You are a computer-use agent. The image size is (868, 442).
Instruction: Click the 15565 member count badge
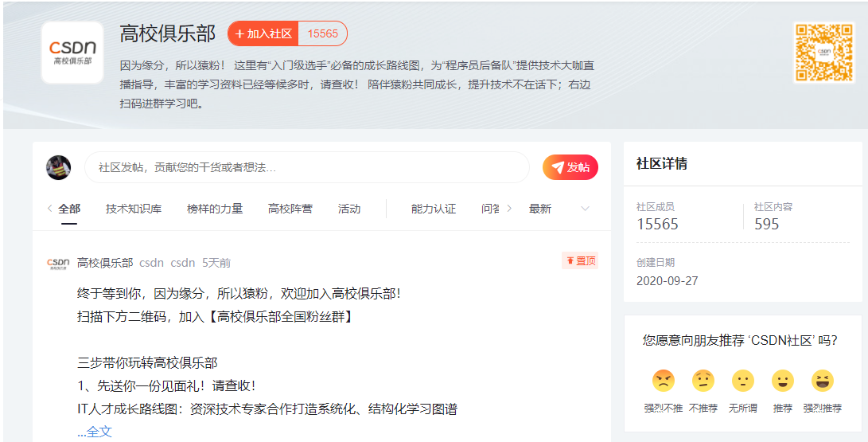[323, 33]
